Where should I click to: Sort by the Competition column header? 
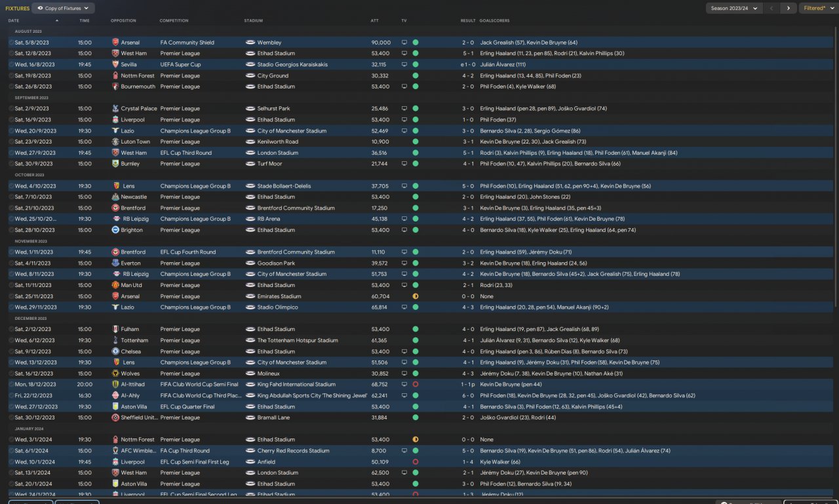coord(174,21)
